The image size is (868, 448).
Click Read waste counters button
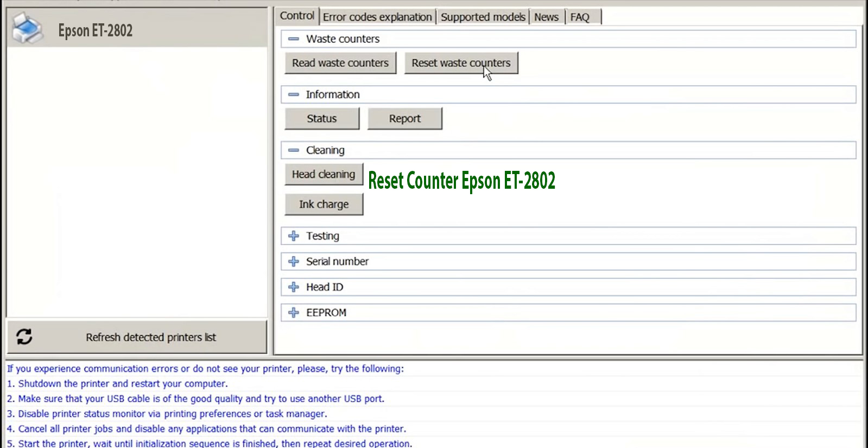pyautogui.click(x=340, y=63)
